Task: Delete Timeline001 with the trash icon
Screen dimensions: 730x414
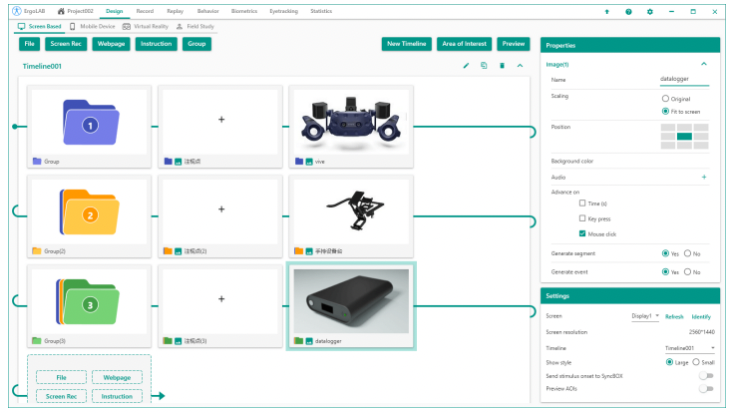Action: point(502,66)
